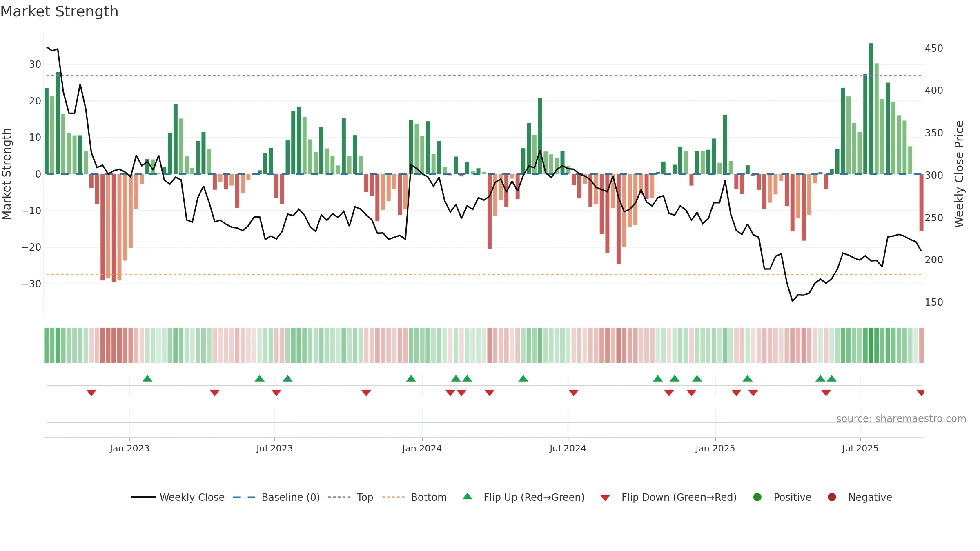
Task: Click the Jul 2024 axis label
Action: pyautogui.click(x=568, y=448)
